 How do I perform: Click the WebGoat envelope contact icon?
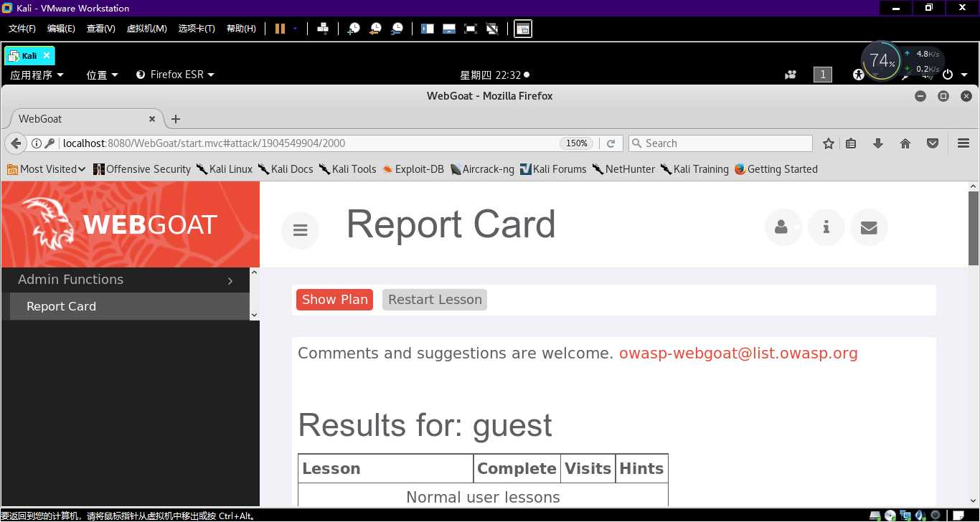[x=869, y=227]
